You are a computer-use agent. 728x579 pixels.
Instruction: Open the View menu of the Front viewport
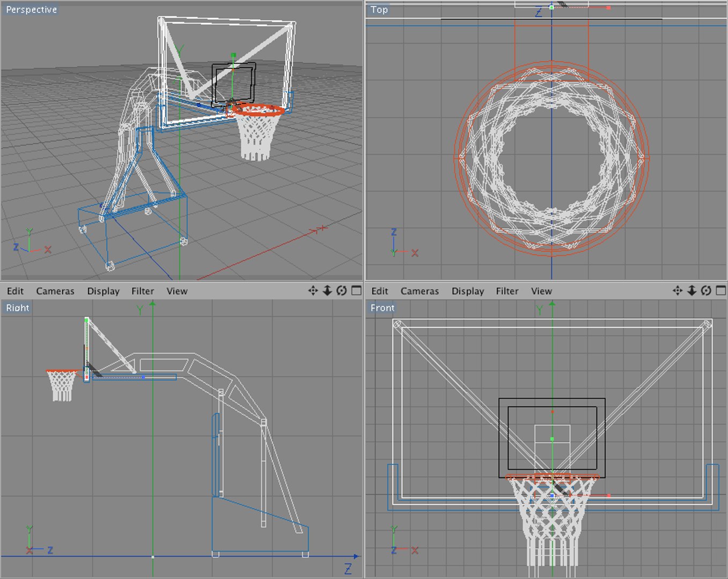[x=541, y=291]
